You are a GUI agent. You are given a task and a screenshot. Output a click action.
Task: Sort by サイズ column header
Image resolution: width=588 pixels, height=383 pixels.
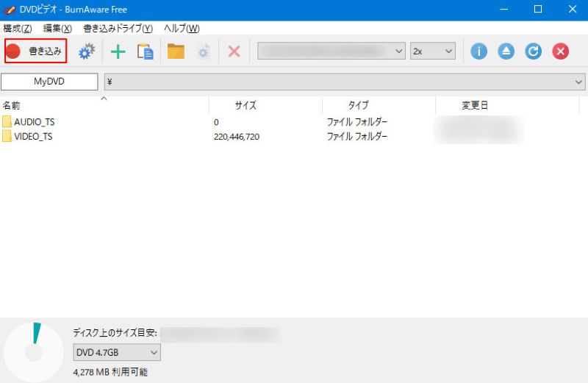tap(265, 105)
